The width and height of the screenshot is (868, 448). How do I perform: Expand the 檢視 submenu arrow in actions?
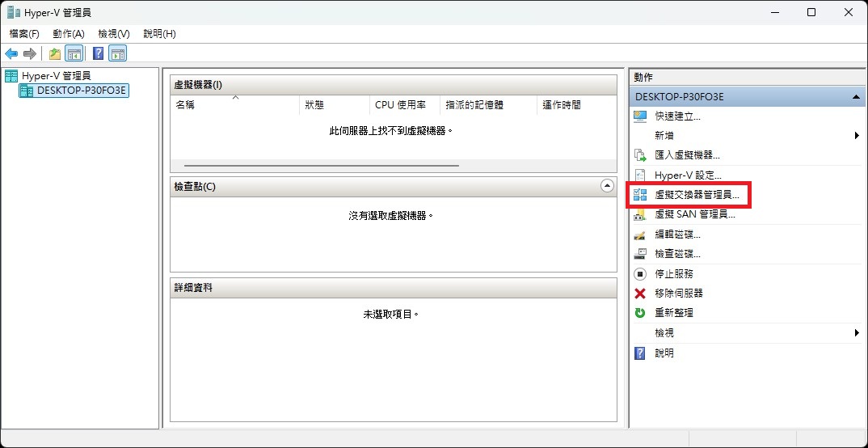(x=857, y=333)
